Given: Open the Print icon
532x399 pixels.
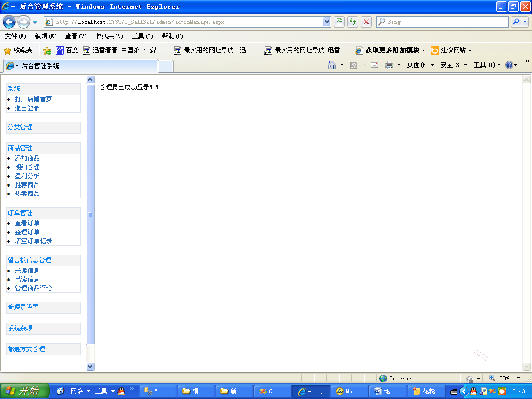Looking at the screenshot, I should click(x=388, y=64).
